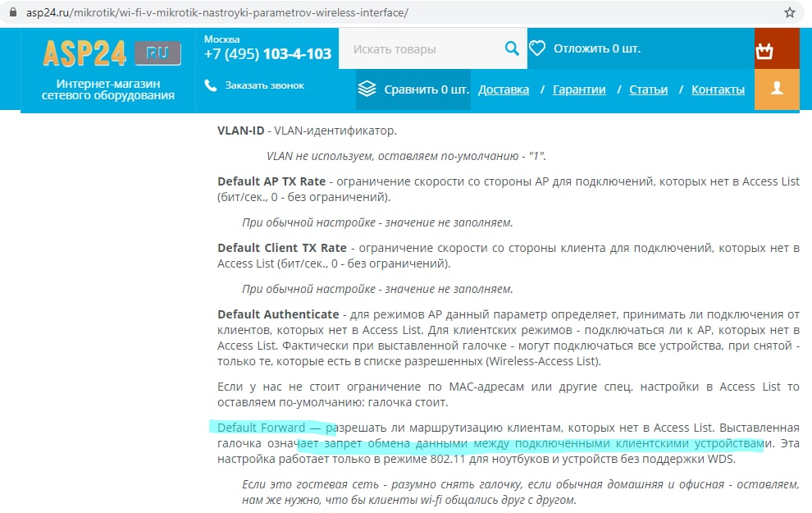Screen dimensions: 812x513
Task: Click the padlock site info icon
Action: (13, 12)
